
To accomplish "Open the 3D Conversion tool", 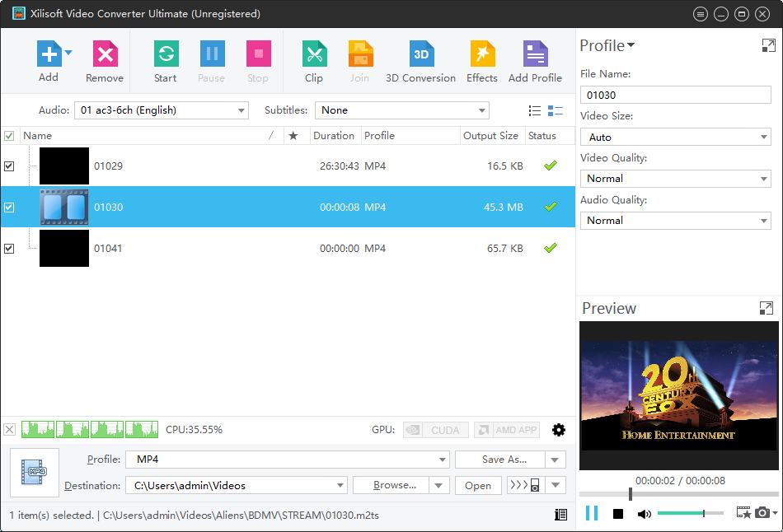I will pos(420,55).
